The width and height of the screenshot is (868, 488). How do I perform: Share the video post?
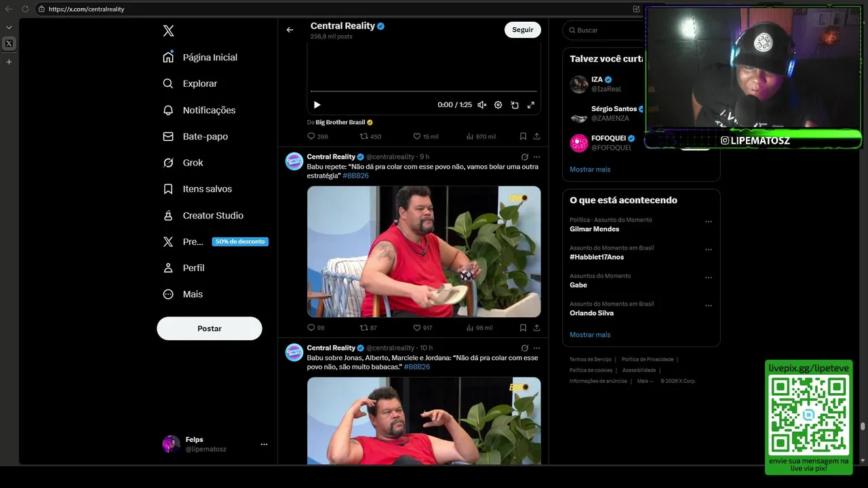[536, 136]
